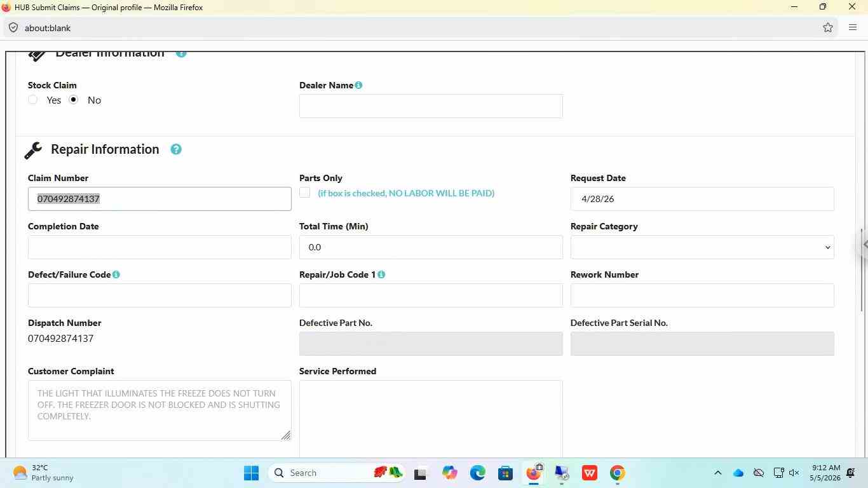
Task: Expand the side panel collapse arrow
Action: (x=864, y=245)
